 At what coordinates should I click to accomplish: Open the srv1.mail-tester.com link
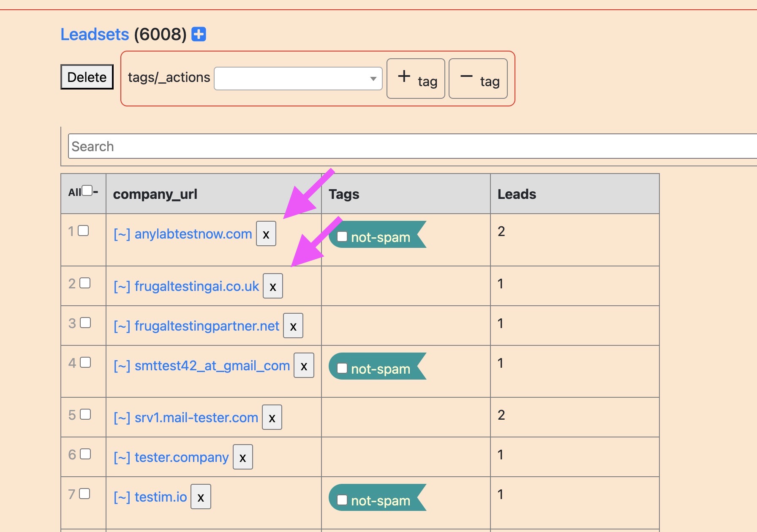(x=196, y=418)
